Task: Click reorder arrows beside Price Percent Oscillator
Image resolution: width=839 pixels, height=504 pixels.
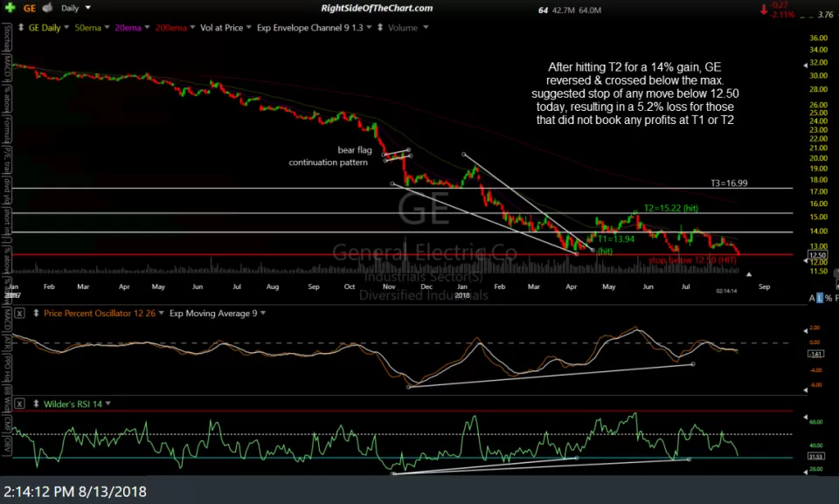Action: [36, 313]
